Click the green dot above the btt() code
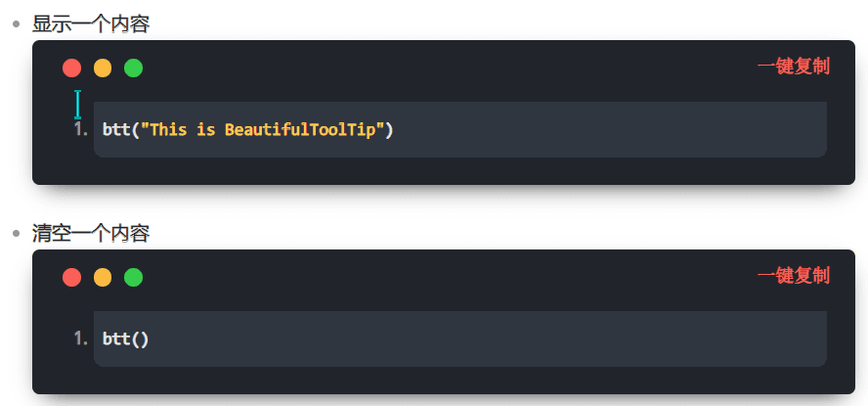The width and height of the screenshot is (868, 406). point(134,278)
